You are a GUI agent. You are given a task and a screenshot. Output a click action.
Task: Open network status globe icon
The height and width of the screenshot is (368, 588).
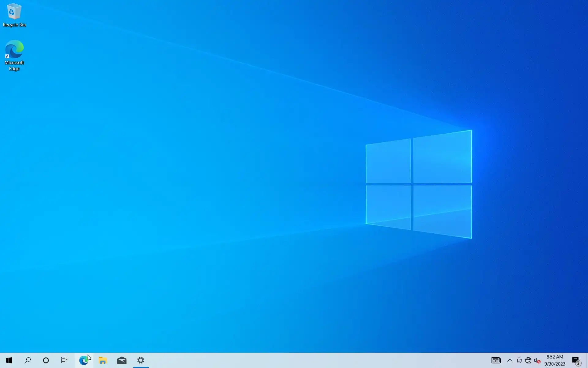pyautogui.click(x=528, y=360)
